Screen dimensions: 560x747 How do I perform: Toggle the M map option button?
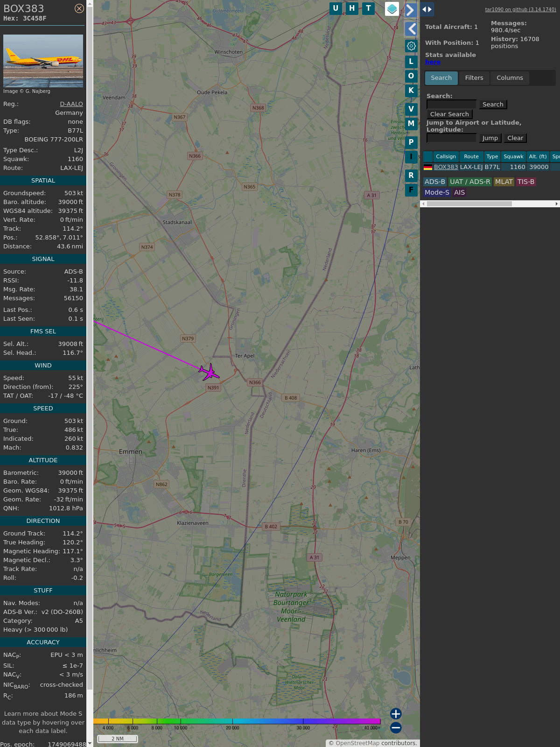[x=411, y=124]
